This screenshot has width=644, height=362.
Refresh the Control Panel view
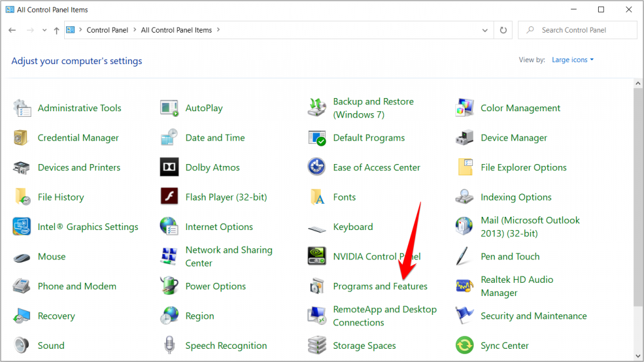(503, 30)
